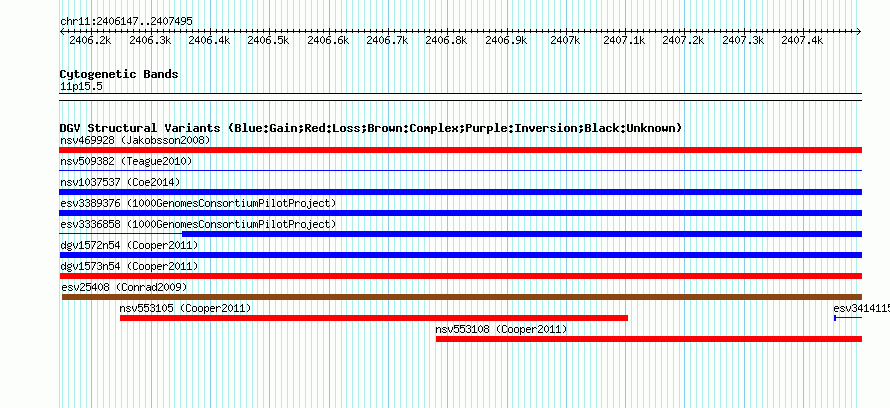This screenshot has width=890, height=408.
Task: Select the esv3389376 1000GenomesConsortiumPilotProject label
Action: tap(198, 203)
